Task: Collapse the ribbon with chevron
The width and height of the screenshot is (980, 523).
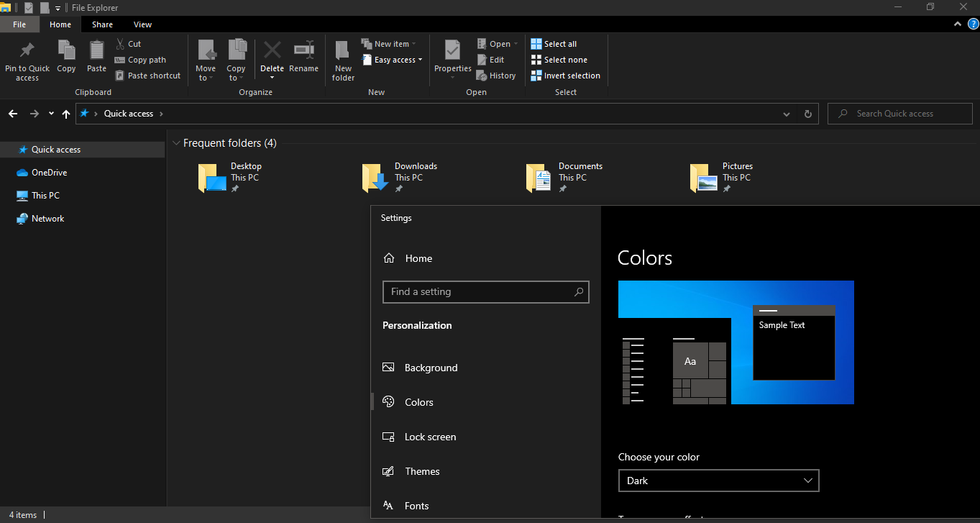Action: pyautogui.click(x=958, y=24)
